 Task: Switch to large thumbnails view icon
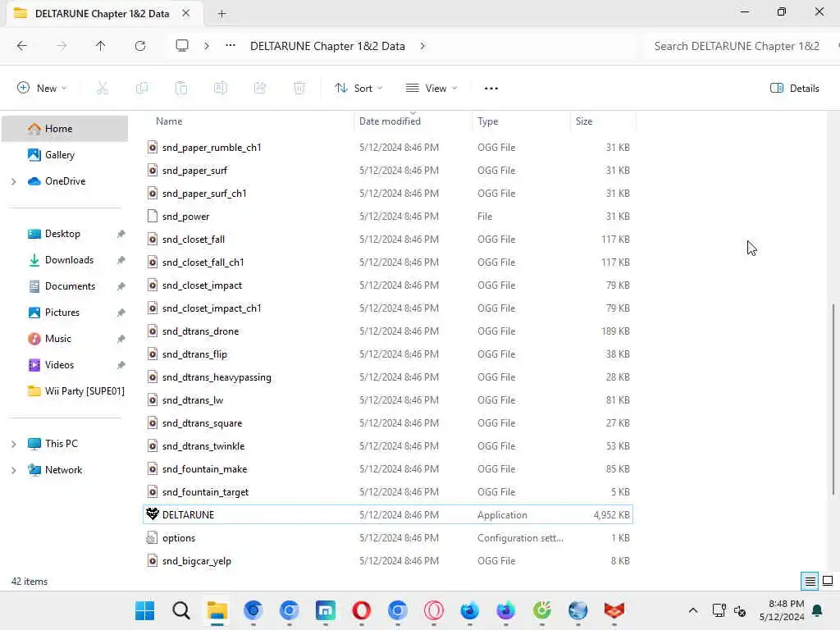828,582
